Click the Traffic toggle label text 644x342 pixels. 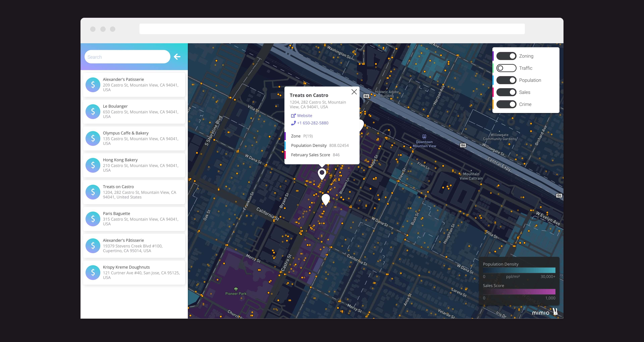pos(526,68)
